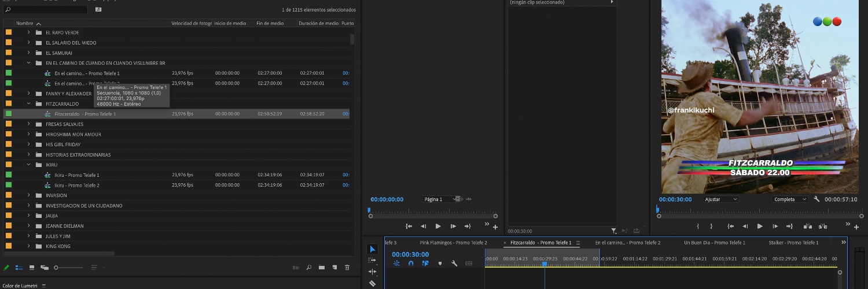The image size is (868, 289).
Task: Add a marker in the timeline
Action: (x=440, y=264)
